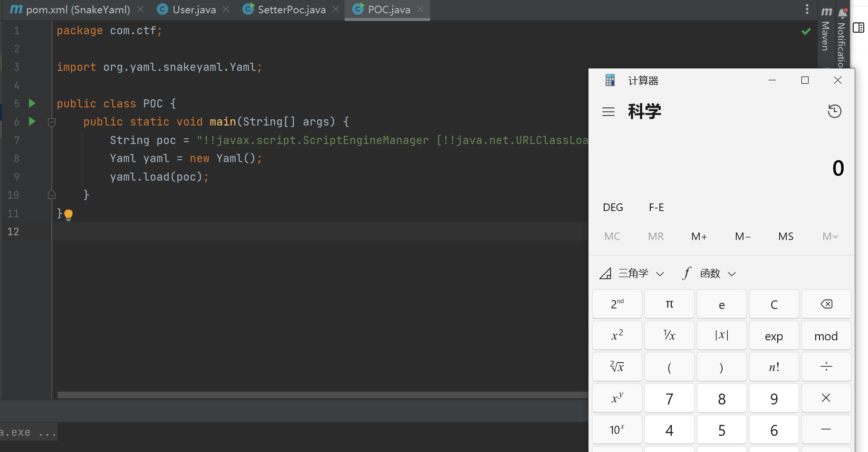Place cursor on empty line 12
The height and width of the screenshot is (452, 868).
(x=320, y=231)
